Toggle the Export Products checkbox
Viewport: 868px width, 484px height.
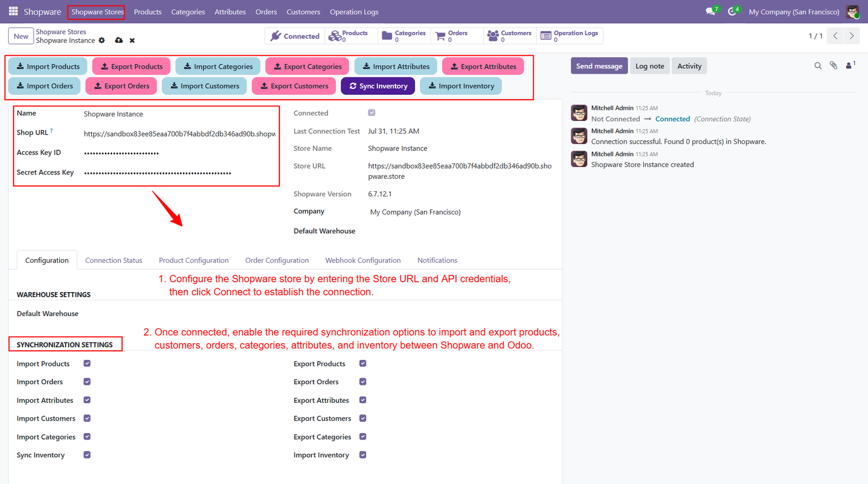tap(363, 364)
